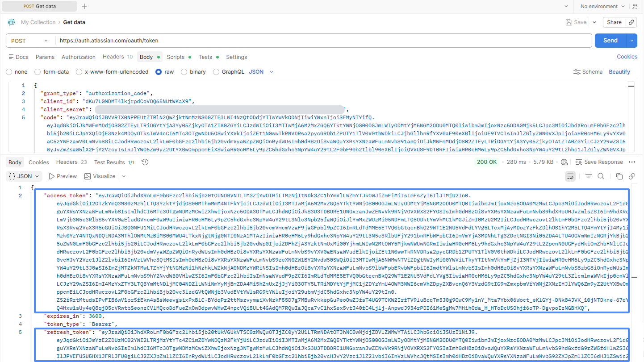The width and height of the screenshot is (644, 362).
Task: Click the Save floppy disk icon
Action: [569, 22]
